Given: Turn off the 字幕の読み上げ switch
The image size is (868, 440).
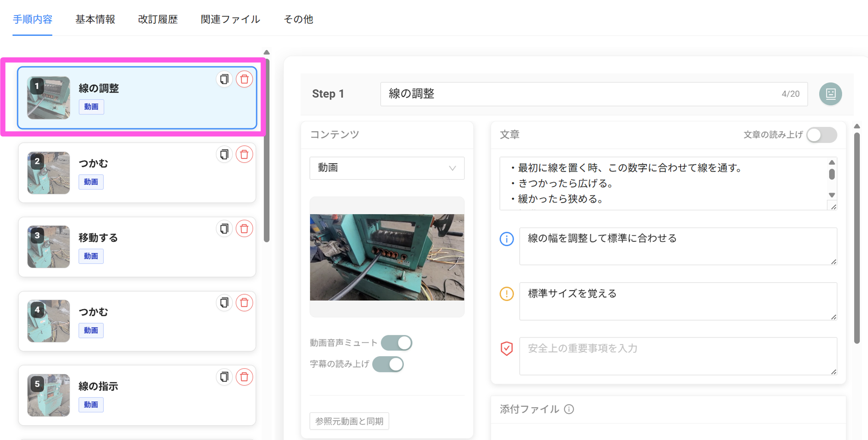Looking at the screenshot, I should (x=388, y=364).
